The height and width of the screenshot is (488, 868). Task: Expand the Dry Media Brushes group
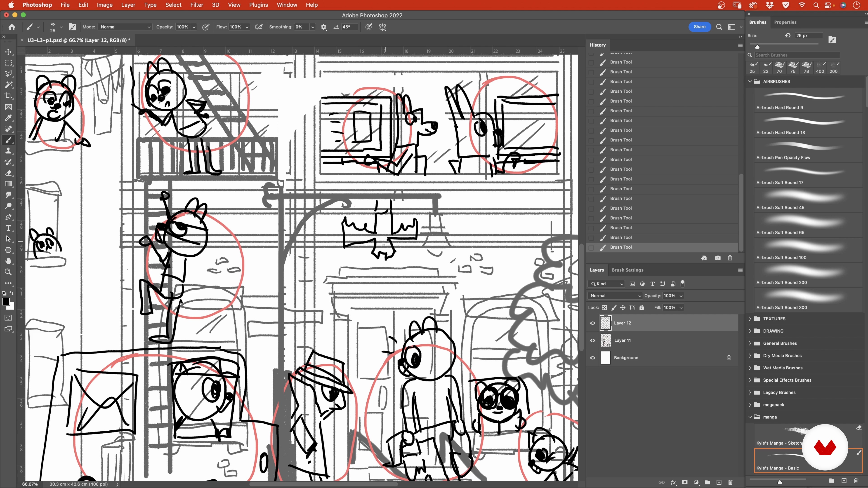pyautogui.click(x=750, y=356)
